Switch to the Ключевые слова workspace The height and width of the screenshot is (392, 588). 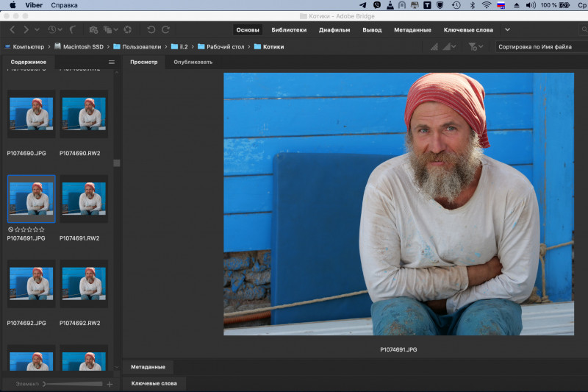click(x=468, y=30)
